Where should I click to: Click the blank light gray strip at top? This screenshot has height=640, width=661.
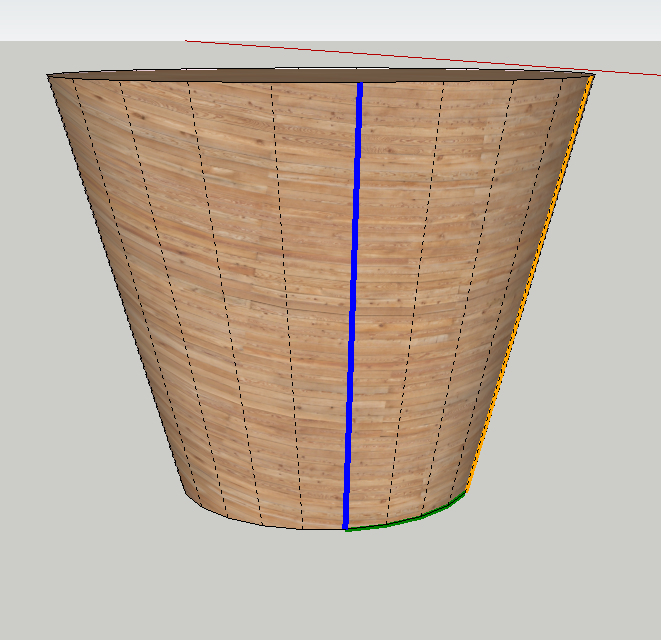(330, 20)
